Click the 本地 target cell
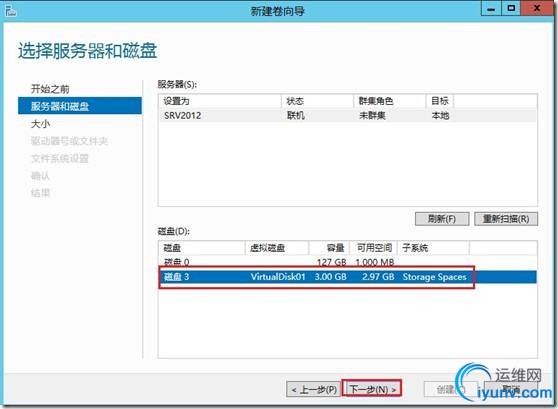558x409 pixels. click(441, 116)
